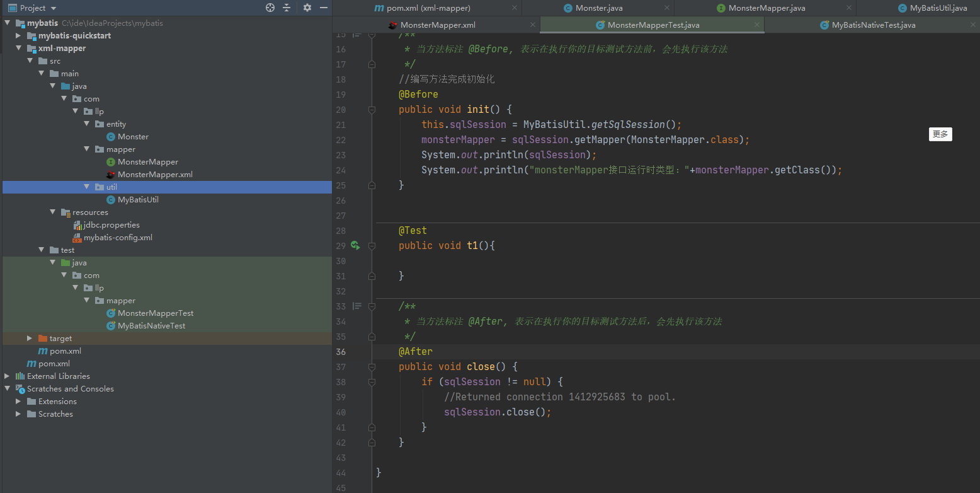Expand External Libraries node

click(7, 376)
